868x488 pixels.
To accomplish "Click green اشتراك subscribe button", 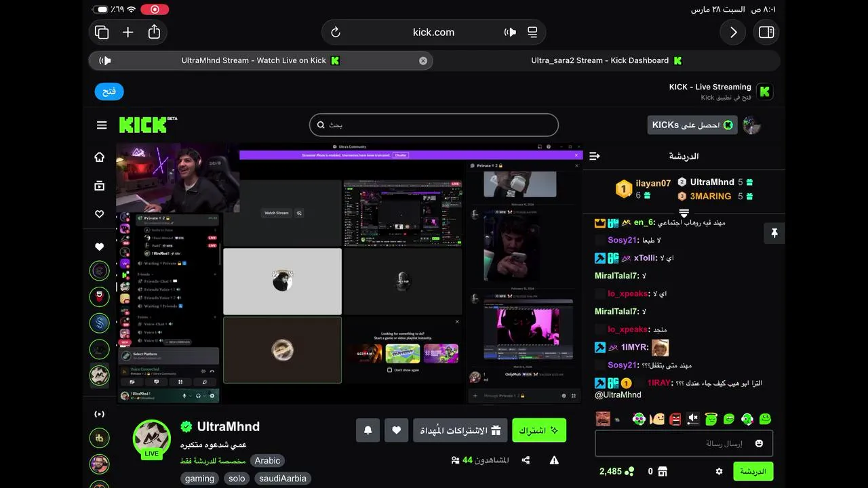I will tap(539, 430).
